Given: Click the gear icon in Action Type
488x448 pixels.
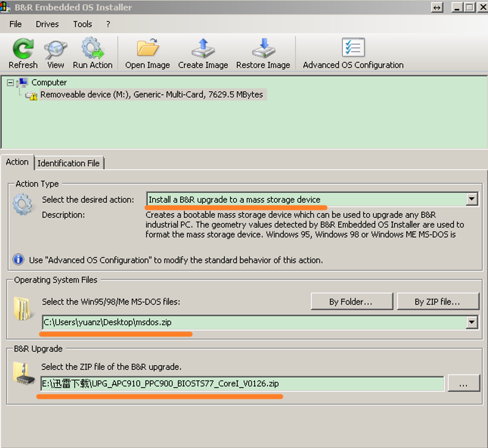Looking at the screenshot, I should 23,204.
